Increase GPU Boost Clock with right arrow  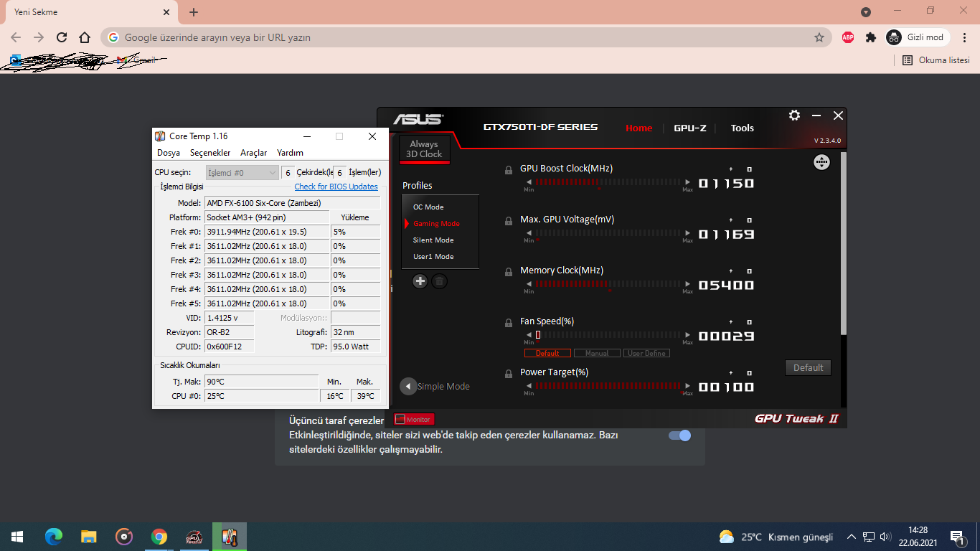coord(688,182)
